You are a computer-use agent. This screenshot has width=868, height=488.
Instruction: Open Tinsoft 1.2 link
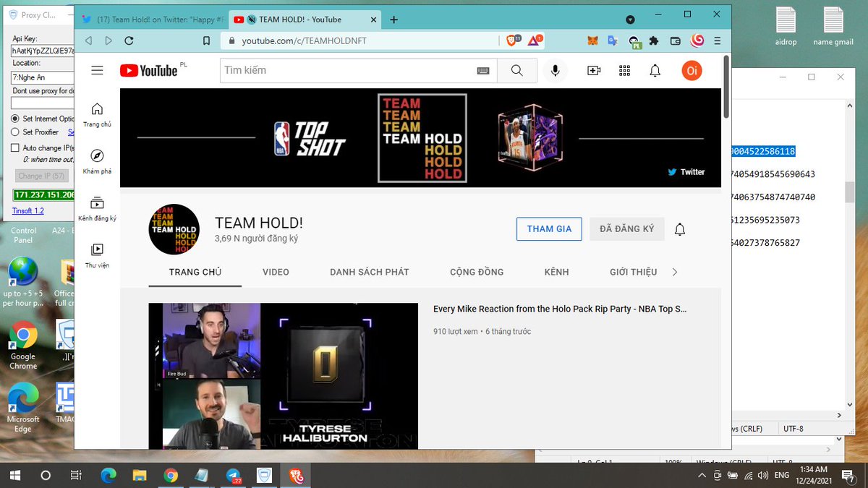point(28,211)
